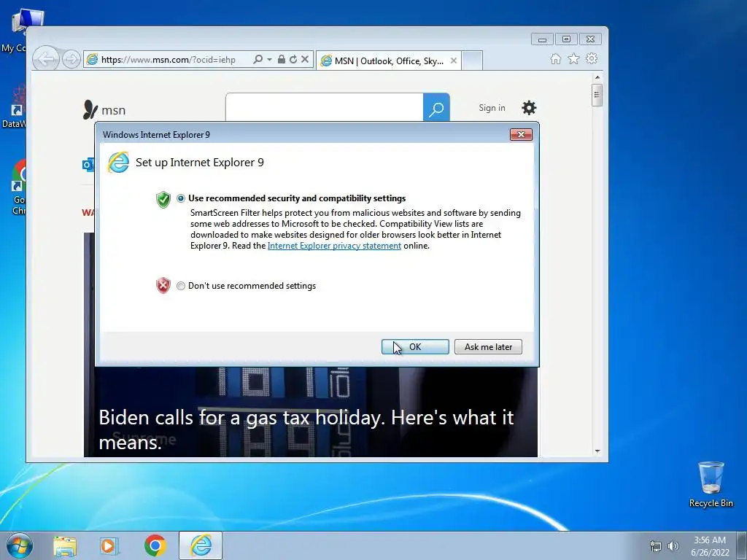Click the browser Forward arrow button
Viewport: 747px width, 560px height.
pyautogui.click(x=71, y=60)
